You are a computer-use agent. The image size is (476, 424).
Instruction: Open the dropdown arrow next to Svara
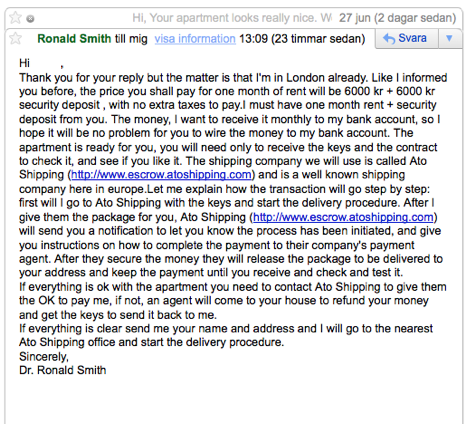(449, 38)
